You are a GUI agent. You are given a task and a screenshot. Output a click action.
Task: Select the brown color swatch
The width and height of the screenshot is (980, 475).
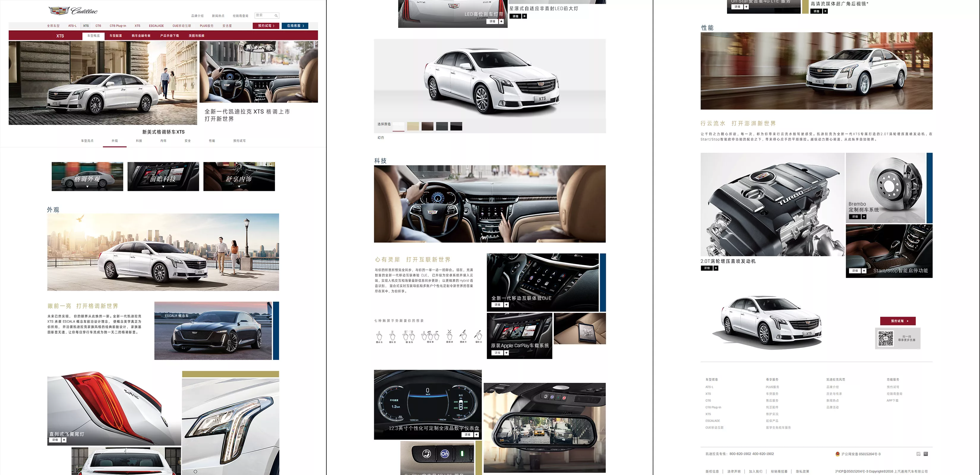pyautogui.click(x=427, y=126)
